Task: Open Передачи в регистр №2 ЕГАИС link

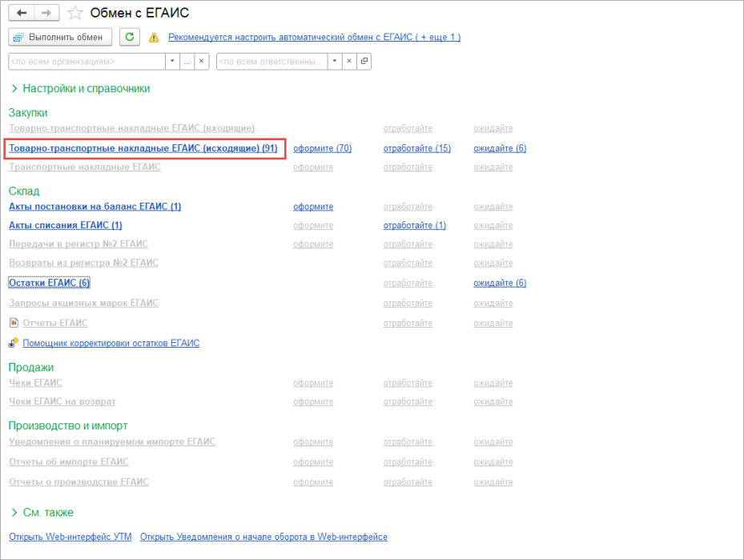Action: click(78, 244)
